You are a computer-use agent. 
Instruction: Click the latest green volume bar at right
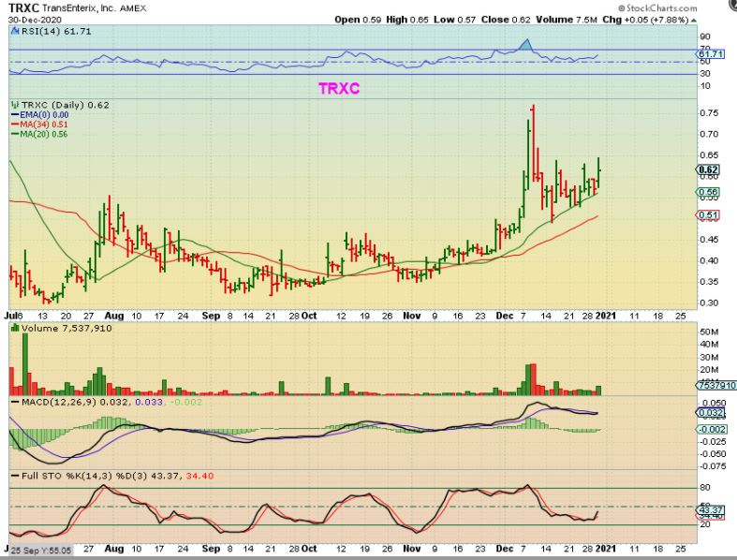point(598,391)
